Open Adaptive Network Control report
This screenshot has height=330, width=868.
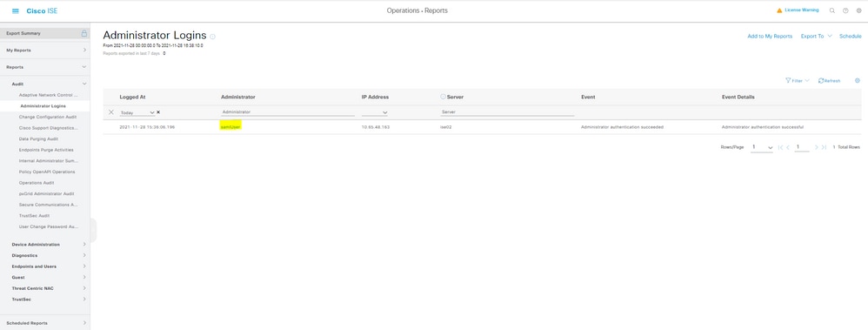pyautogui.click(x=49, y=95)
